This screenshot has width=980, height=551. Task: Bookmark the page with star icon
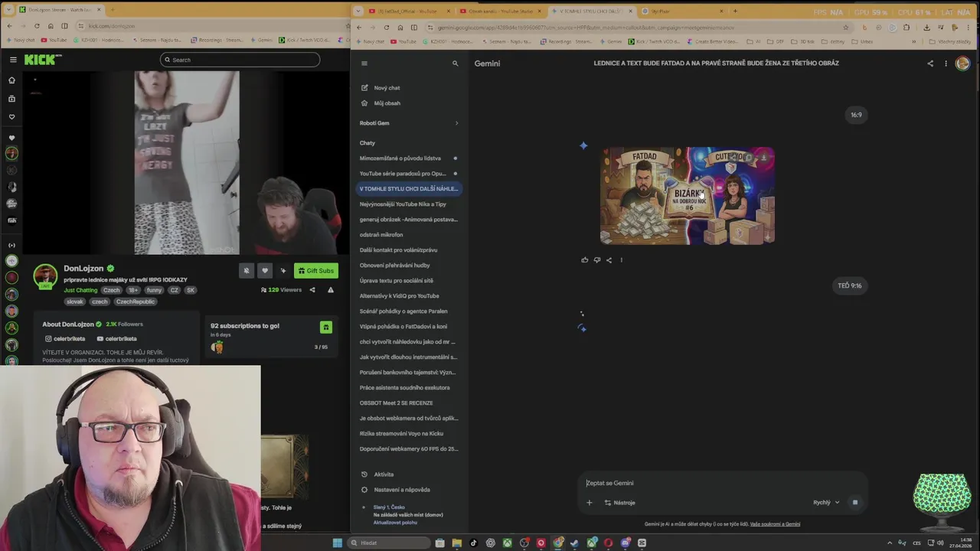coord(846,27)
